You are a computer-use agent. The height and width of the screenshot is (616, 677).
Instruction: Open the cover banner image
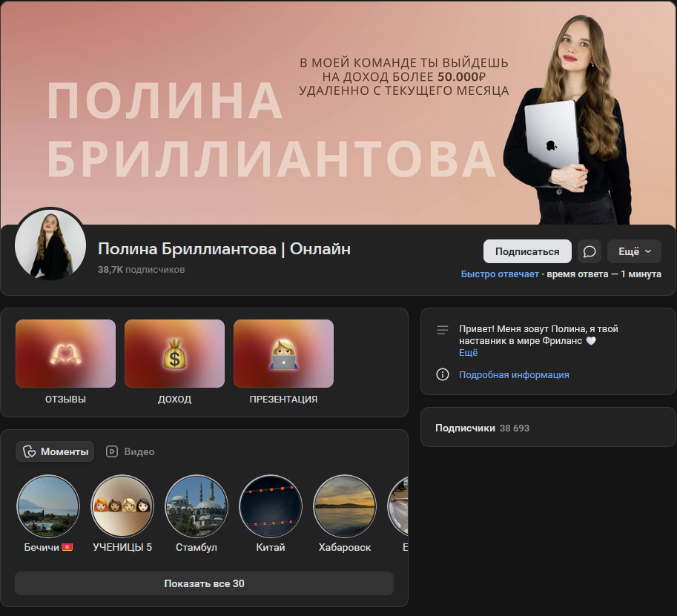coord(338,112)
